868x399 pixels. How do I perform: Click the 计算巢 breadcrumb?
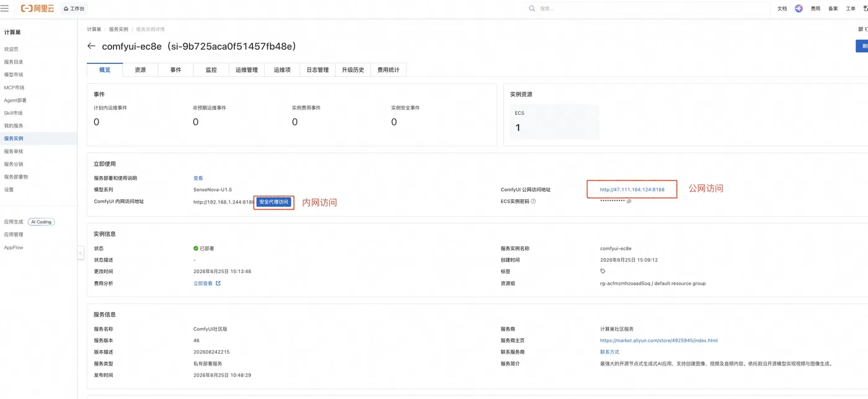(x=94, y=29)
